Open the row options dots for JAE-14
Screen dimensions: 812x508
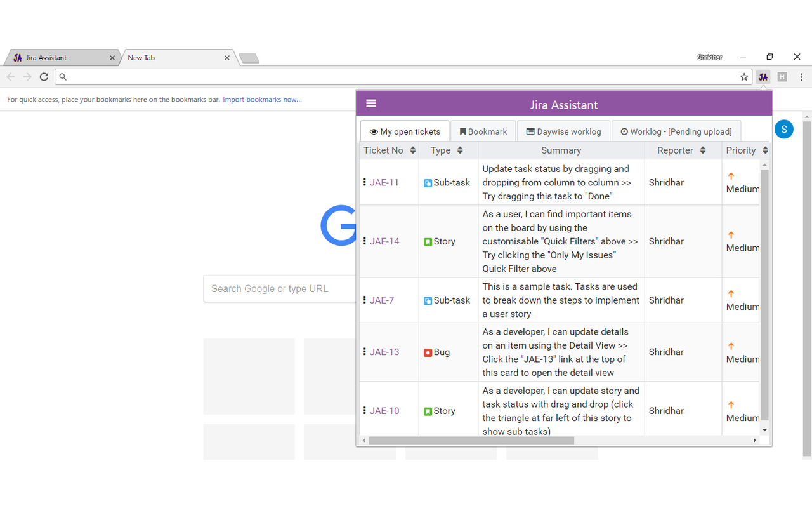click(x=364, y=241)
